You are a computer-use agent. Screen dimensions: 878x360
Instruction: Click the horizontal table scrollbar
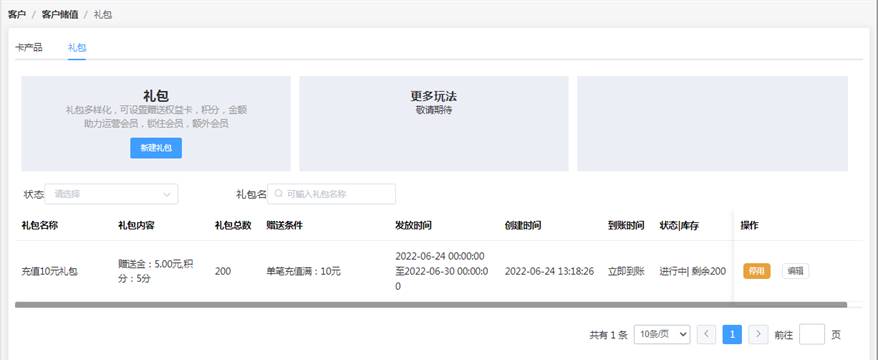pos(431,305)
